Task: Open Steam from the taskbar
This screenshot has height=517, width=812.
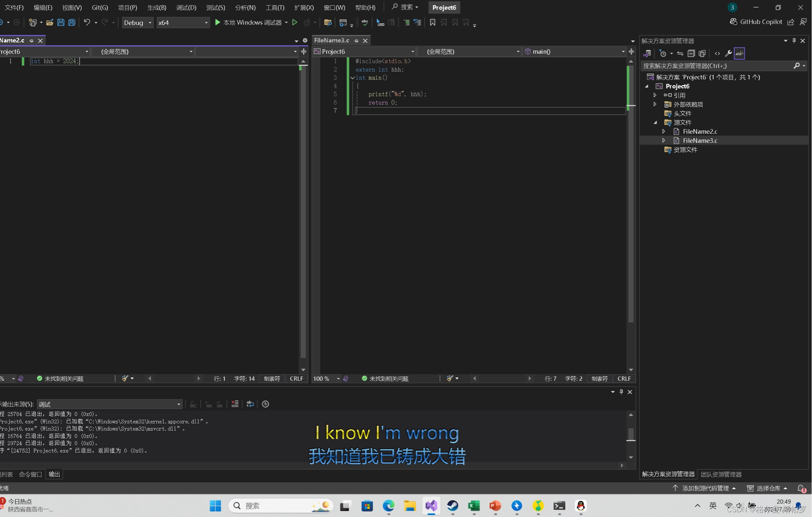Action: point(453,506)
